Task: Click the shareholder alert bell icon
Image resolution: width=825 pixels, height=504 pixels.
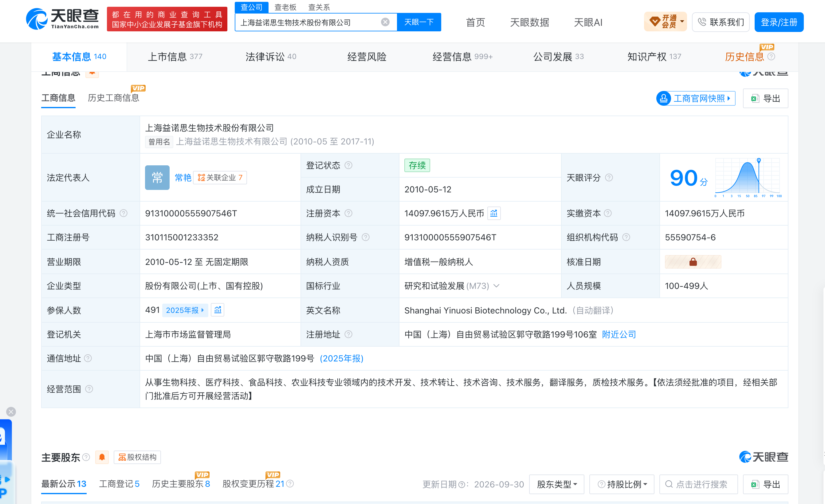Action: point(102,457)
